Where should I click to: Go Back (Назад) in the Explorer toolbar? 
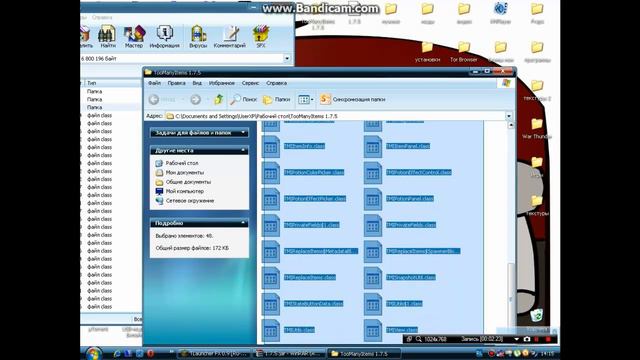(x=162, y=99)
